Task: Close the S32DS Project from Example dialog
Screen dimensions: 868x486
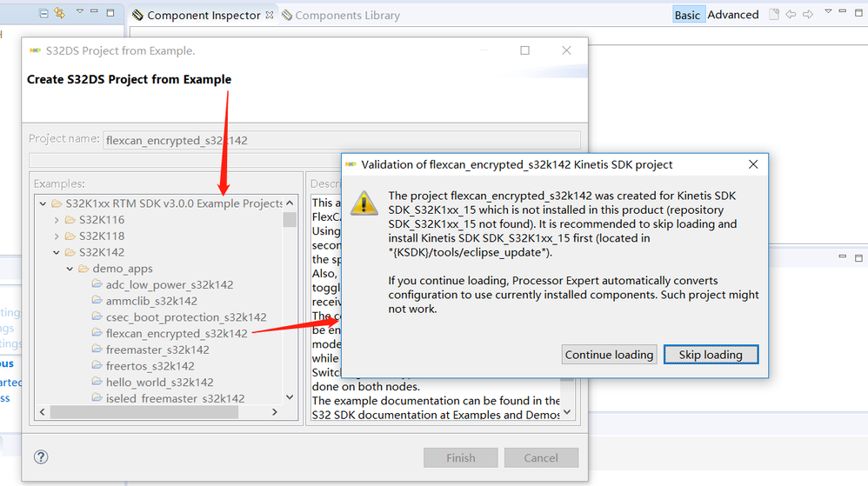Action: [x=566, y=50]
